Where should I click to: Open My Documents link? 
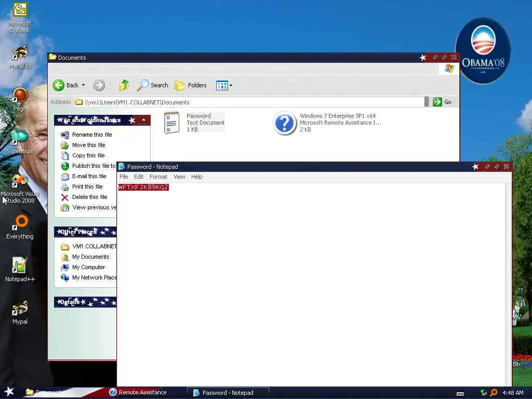click(90, 257)
